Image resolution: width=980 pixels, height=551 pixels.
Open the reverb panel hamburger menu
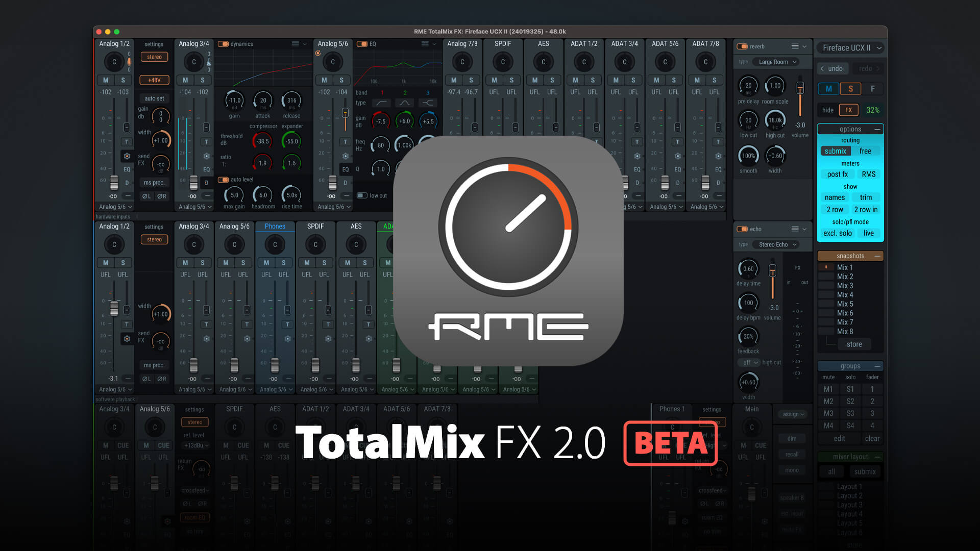(795, 46)
